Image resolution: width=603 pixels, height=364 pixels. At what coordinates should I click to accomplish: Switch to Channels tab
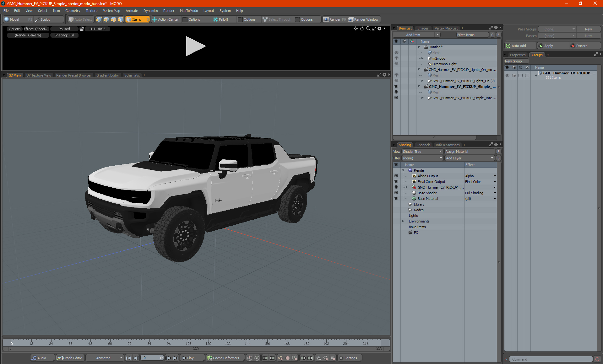point(423,145)
